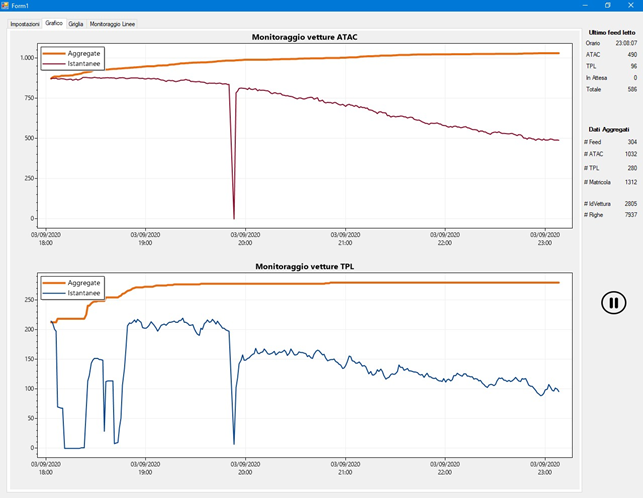Click the Orario value 23:08:07
This screenshot has width=643, height=498.
(x=625, y=43)
